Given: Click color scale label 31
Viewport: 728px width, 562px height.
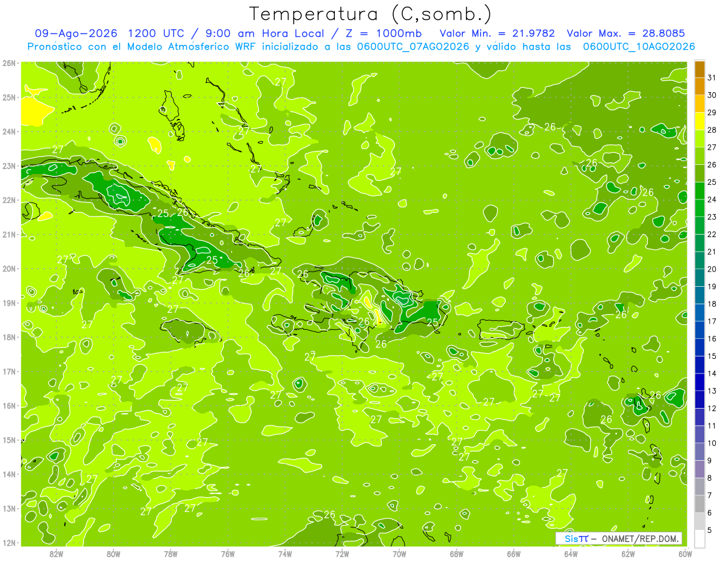Looking at the screenshot, I should 712,78.
